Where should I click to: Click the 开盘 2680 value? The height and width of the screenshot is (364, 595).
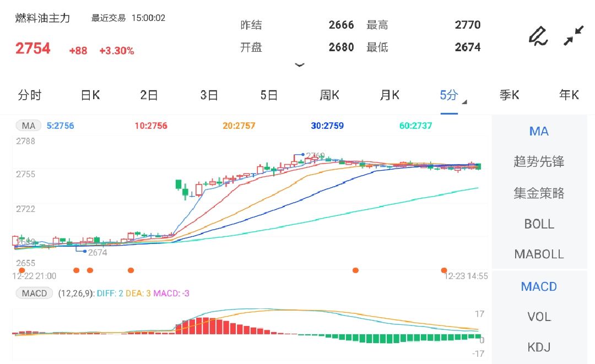pos(341,47)
